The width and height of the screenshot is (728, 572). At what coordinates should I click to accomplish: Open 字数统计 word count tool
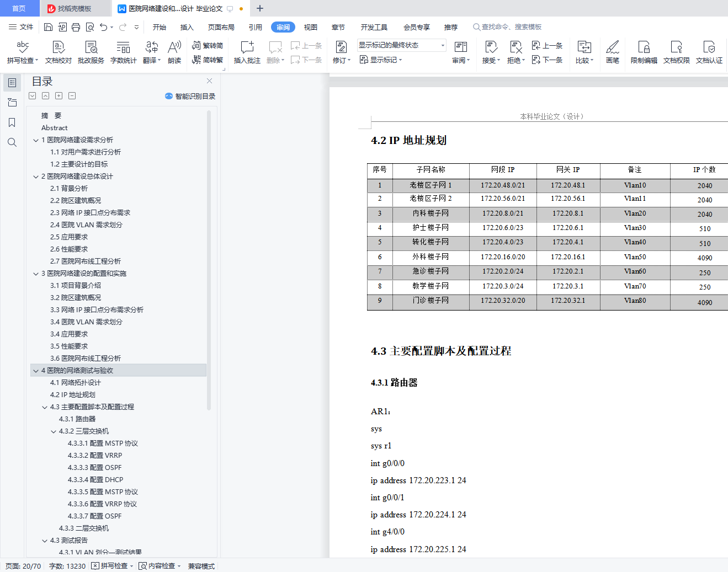pyautogui.click(x=124, y=52)
